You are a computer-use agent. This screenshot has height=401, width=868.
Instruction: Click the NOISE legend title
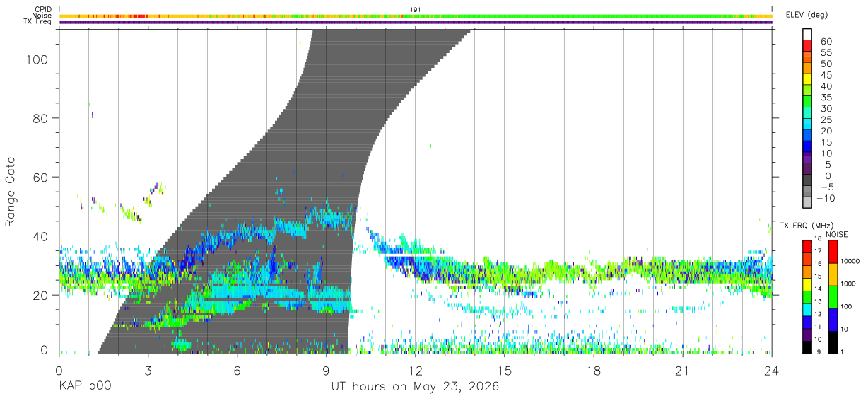tap(836, 234)
